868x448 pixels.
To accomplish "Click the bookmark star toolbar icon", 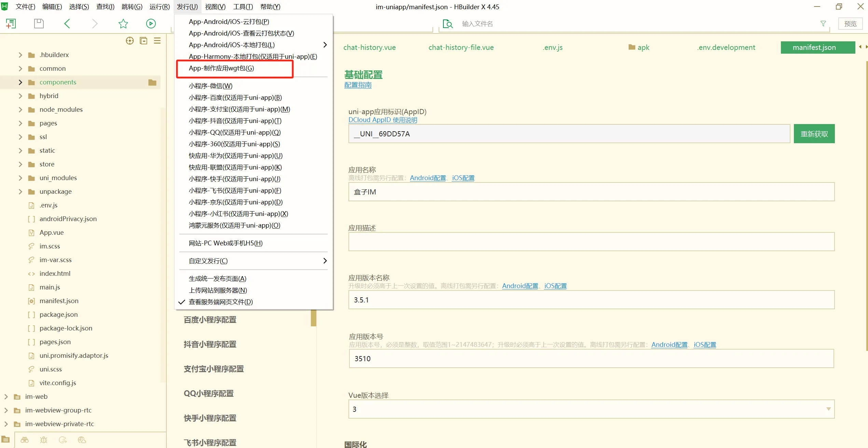I will coord(123,24).
